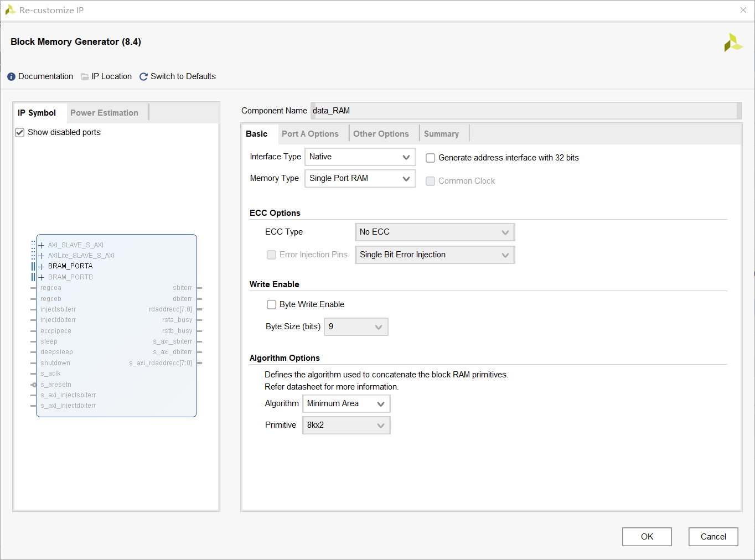The width and height of the screenshot is (755, 560).
Task: Click the s_aresetn port label
Action: pyautogui.click(x=56, y=385)
